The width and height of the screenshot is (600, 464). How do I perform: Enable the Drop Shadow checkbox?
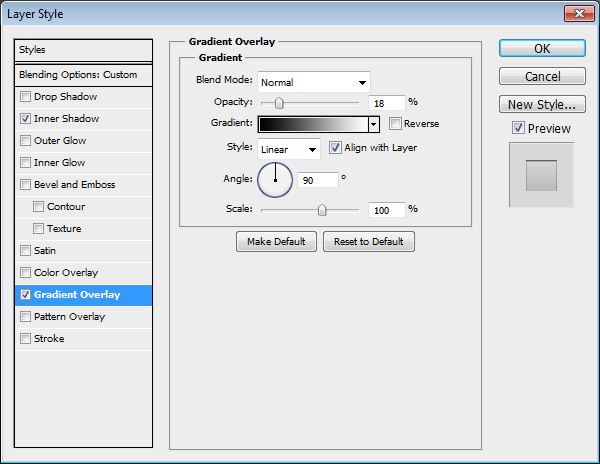(x=26, y=97)
